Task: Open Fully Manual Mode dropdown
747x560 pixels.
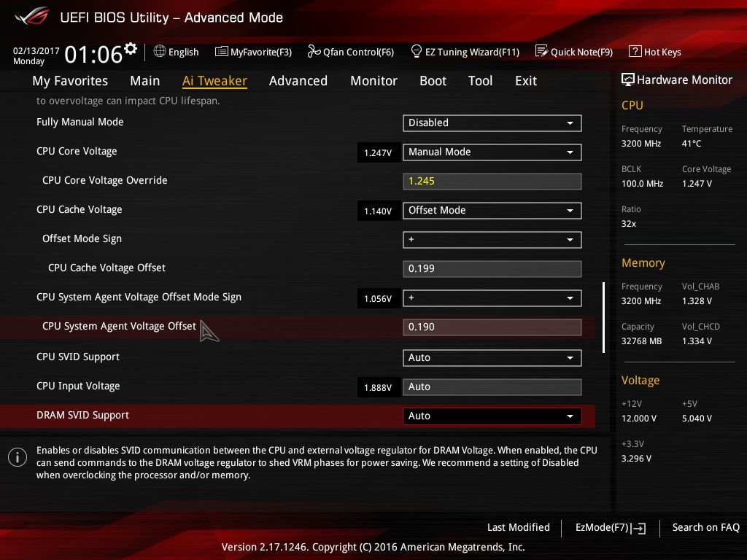Action: (x=492, y=122)
